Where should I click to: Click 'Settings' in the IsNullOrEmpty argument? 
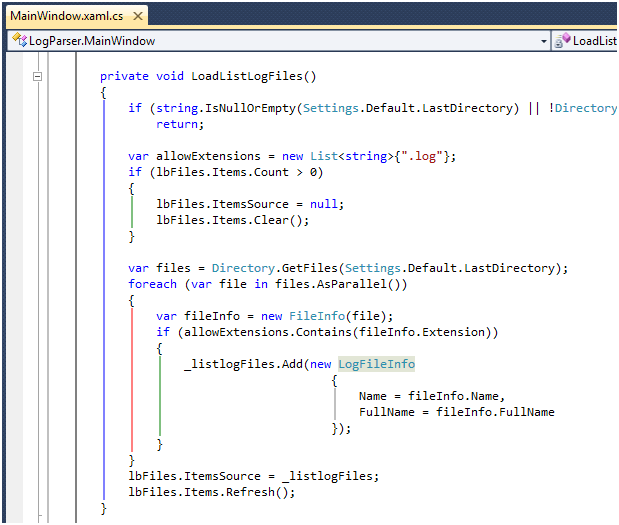point(331,108)
